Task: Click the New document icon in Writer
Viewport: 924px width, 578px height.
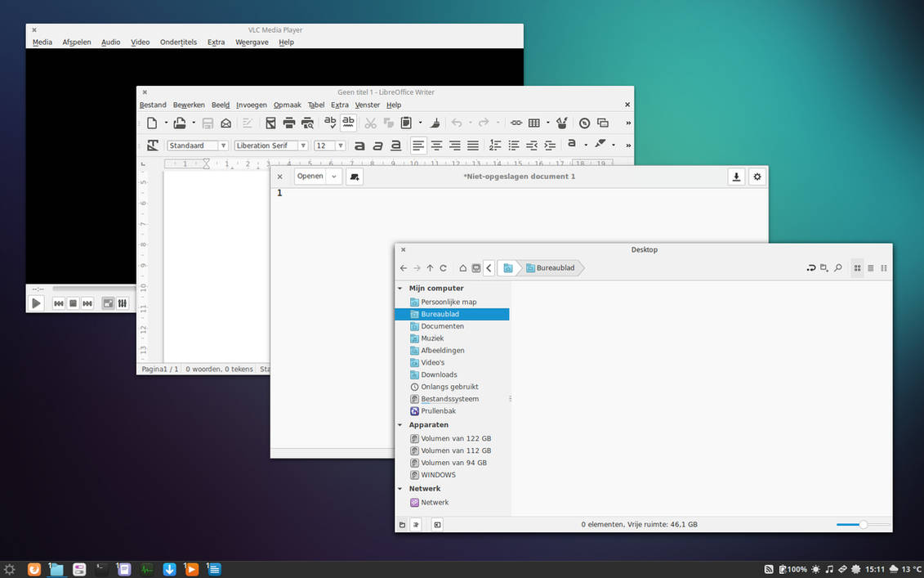Action: pyautogui.click(x=152, y=123)
